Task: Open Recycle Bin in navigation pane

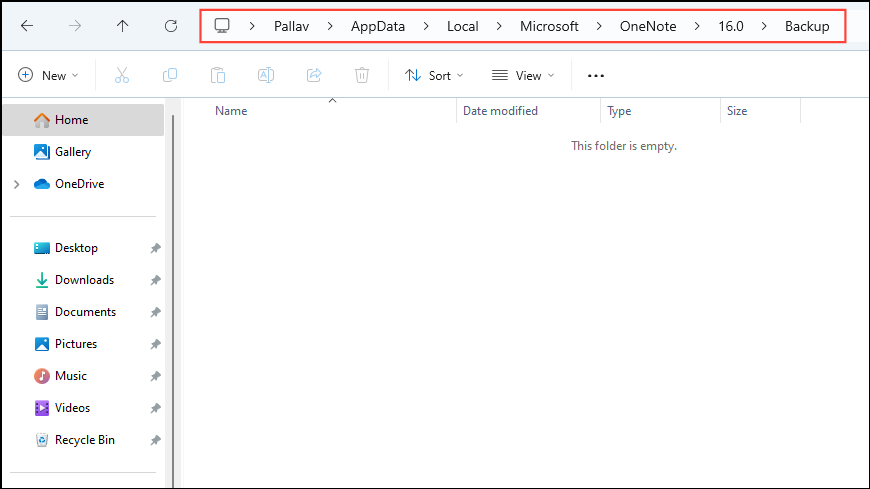Action: click(84, 440)
